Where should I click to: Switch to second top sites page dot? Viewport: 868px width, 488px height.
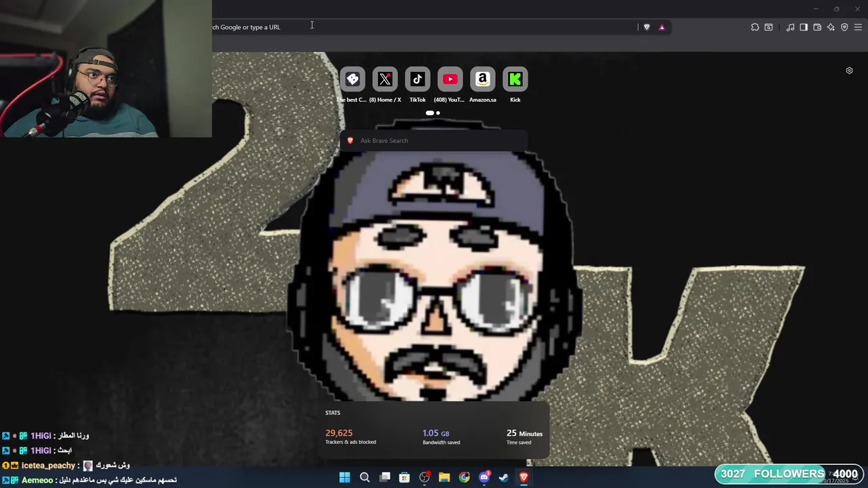(438, 113)
